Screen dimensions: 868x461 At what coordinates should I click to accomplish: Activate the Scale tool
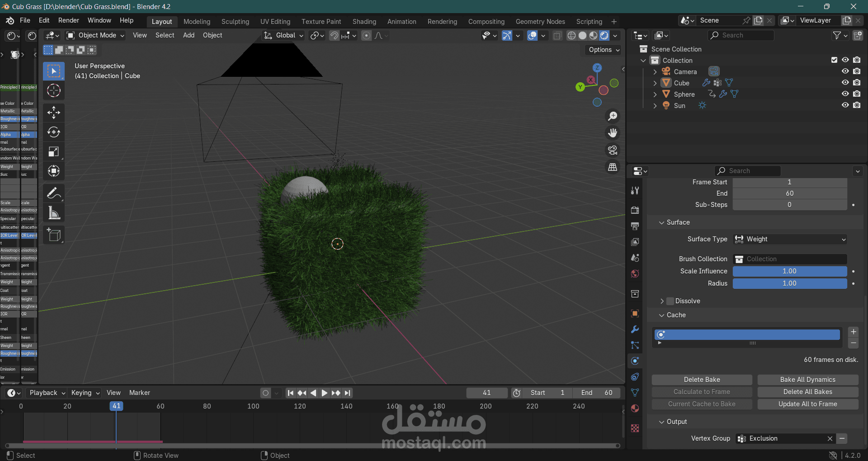[x=54, y=151]
